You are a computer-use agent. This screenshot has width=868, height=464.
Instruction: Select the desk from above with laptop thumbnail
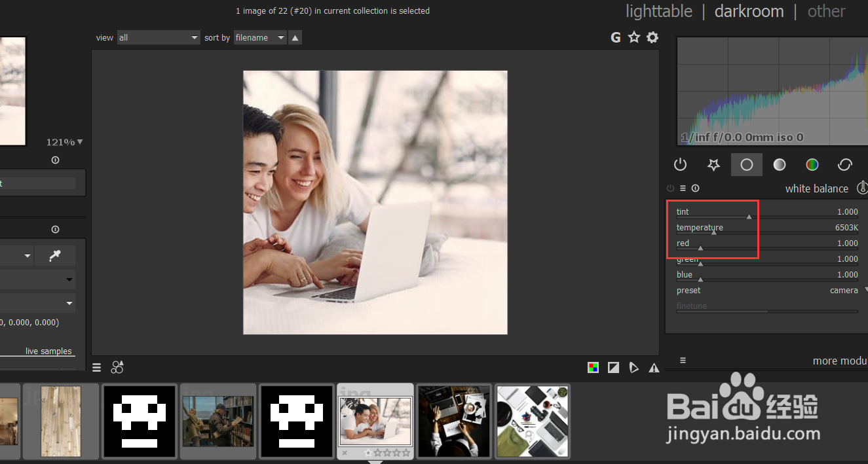point(454,421)
